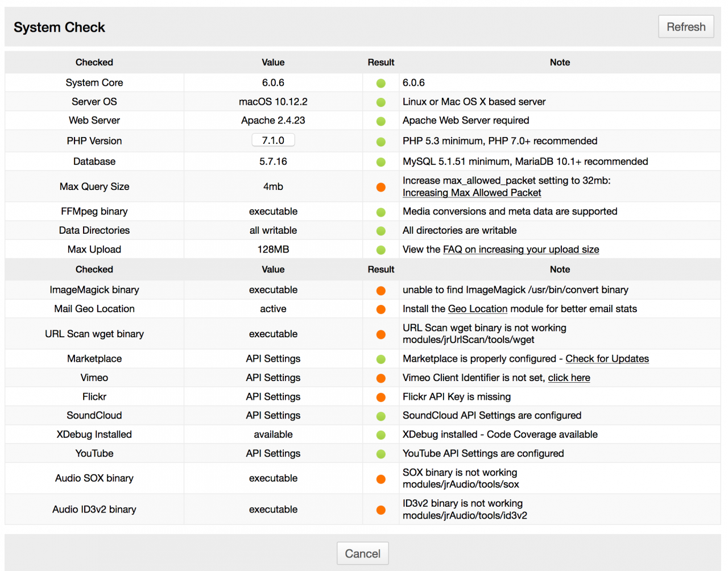Click the Vimeo API Settings value
728x571 pixels.
click(273, 378)
